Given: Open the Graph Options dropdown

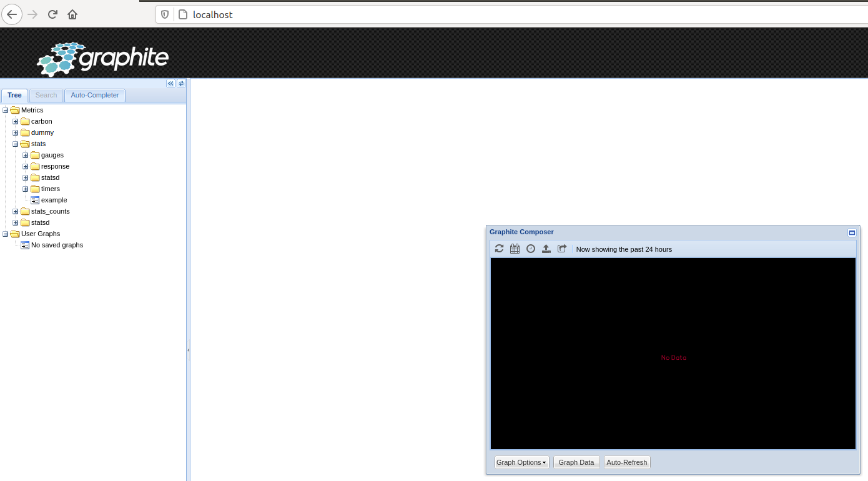Looking at the screenshot, I should click(x=521, y=462).
